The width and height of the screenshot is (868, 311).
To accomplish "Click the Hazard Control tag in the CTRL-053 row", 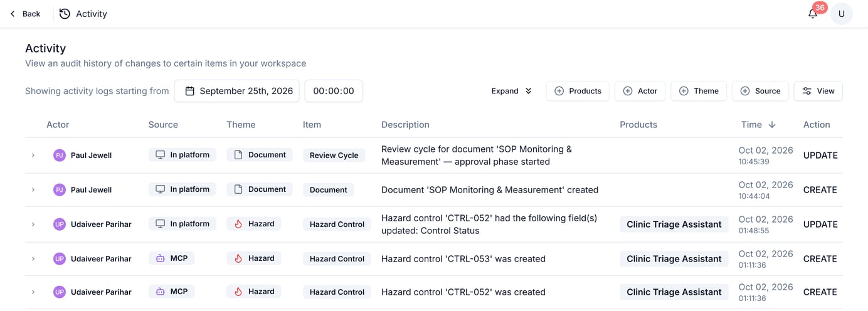I will (337, 258).
